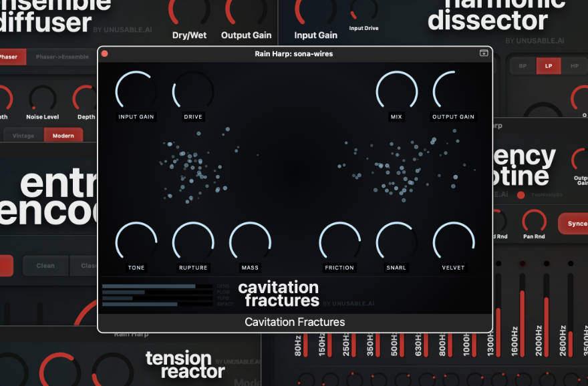The height and width of the screenshot is (386, 588).
Task: Click the blue Output Gain knob
Action: (x=454, y=91)
